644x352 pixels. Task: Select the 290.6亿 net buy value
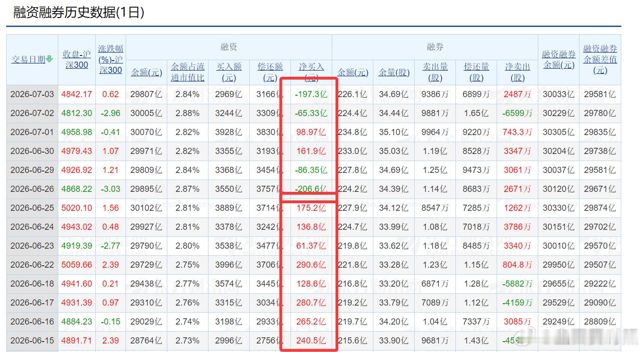(311, 265)
